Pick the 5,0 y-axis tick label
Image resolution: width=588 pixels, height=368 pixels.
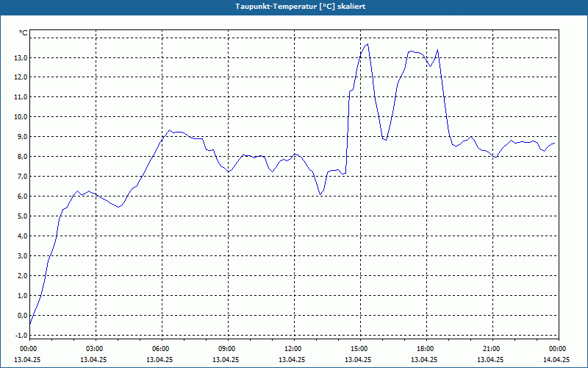(x=22, y=216)
